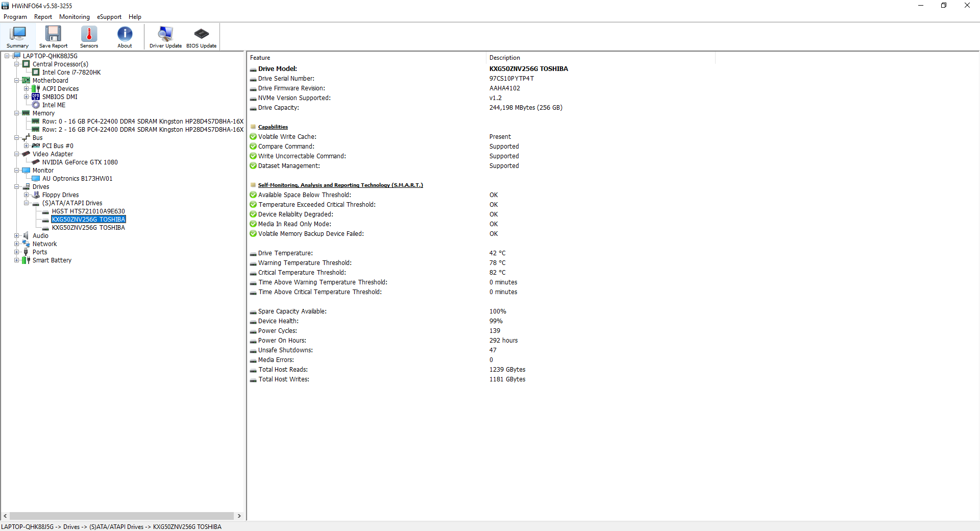Select memory Row: 0 Kingston module

143,122
